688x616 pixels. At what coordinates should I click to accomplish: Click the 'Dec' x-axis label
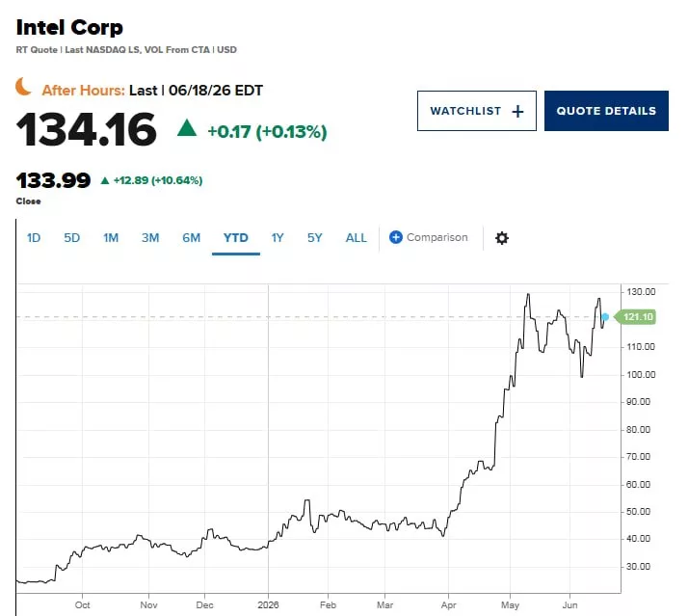click(204, 605)
